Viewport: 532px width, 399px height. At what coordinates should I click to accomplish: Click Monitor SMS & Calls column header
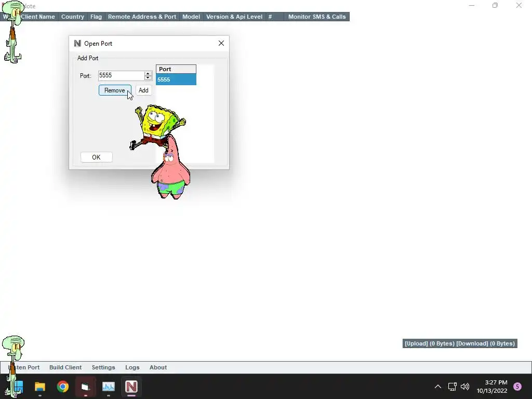click(317, 17)
